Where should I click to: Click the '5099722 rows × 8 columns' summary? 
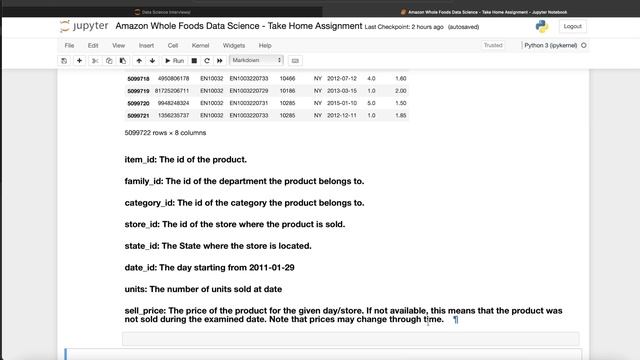(x=165, y=133)
